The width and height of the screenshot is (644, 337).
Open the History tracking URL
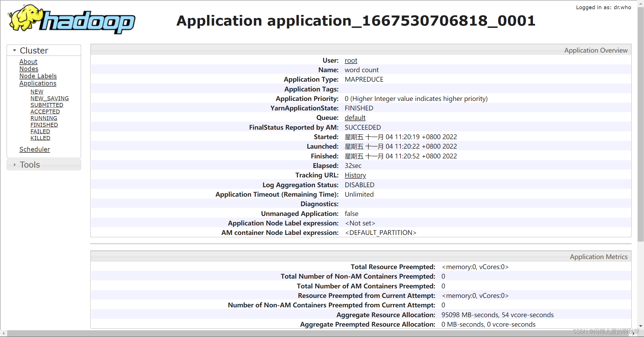point(355,175)
